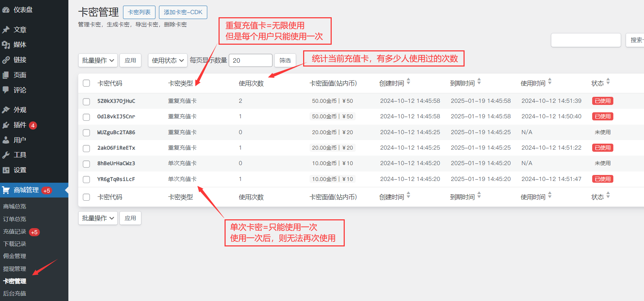
Task: Open the Dashboard gauge icon
Action: pos(6,10)
